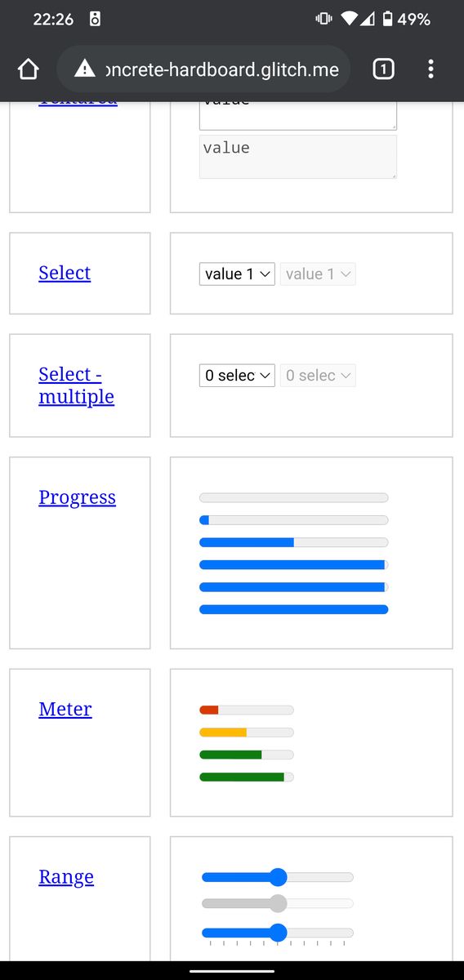
Task: Click the disabled "value 1" dropdown
Action: pyautogui.click(x=318, y=274)
